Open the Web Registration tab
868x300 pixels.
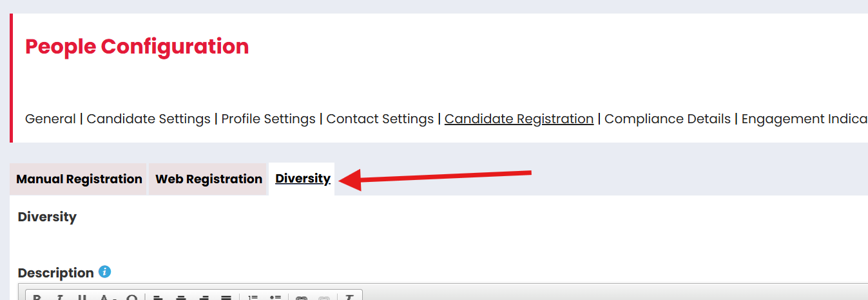(209, 179)
